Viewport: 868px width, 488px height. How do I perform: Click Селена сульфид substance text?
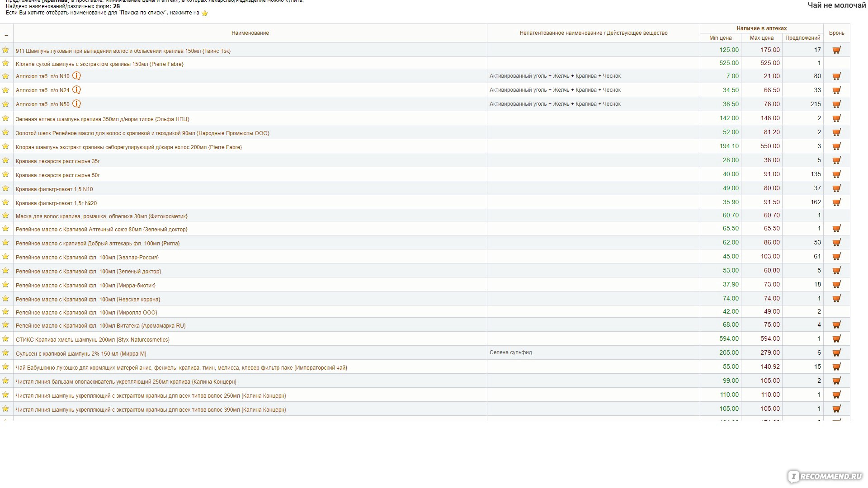(x=510, y=352)
